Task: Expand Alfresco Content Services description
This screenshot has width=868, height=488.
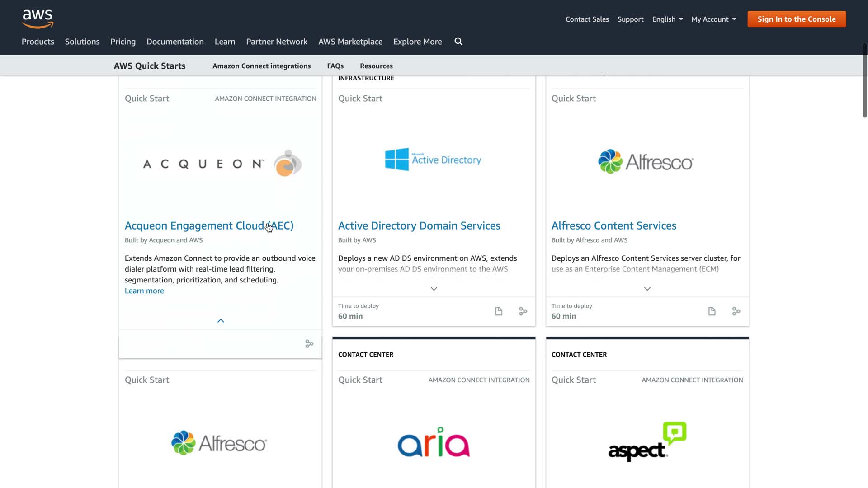Action: tap(647, 289)
